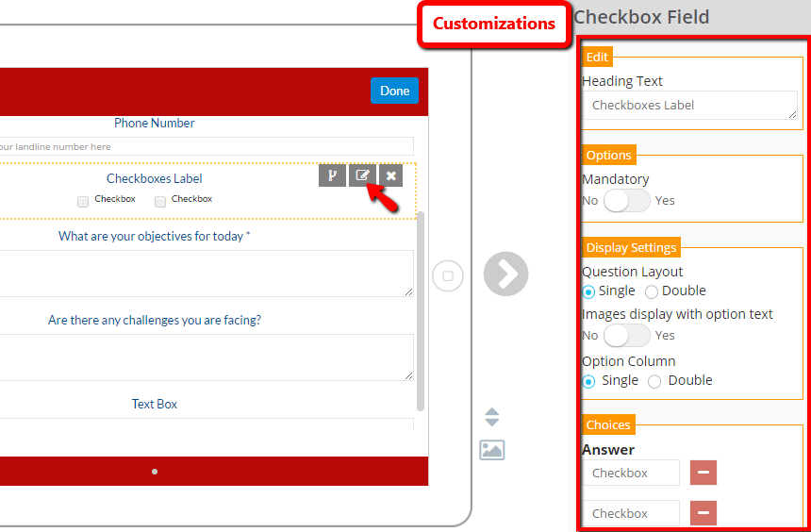Edit the Heading Text field
Screen dimensions: 811x532
click(689, 105)
